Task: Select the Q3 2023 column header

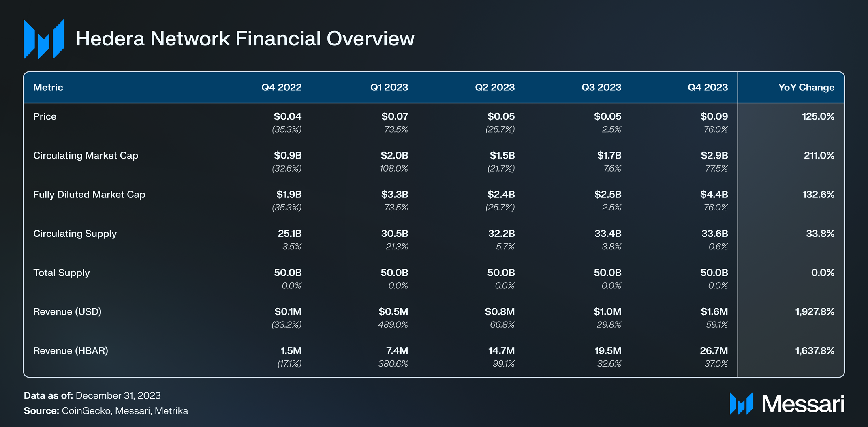Action: click(x=601, y=88)
